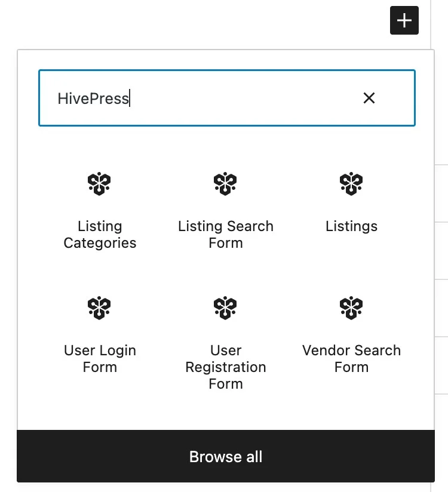Click the HivePress icon above Listings

(351, 183)
